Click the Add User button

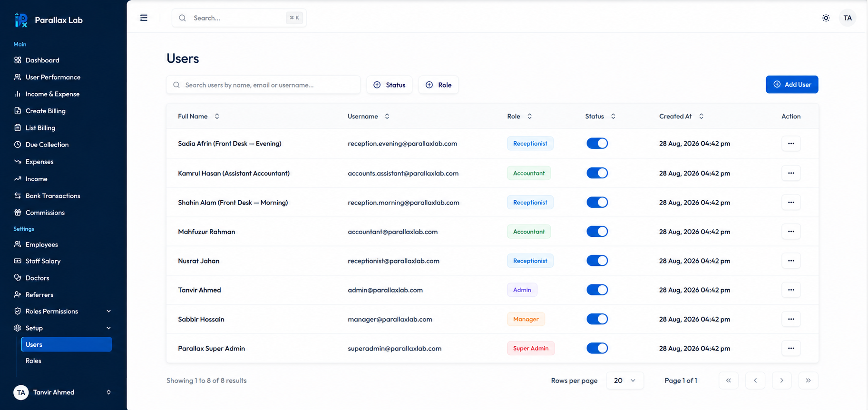(x=792, y=84)
